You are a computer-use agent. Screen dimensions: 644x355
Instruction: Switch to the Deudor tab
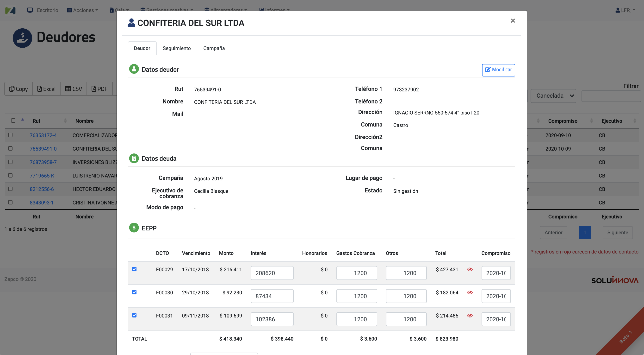142,48
